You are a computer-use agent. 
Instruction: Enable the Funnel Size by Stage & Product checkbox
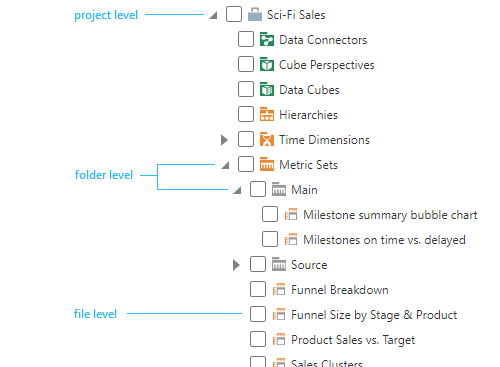tap(258, 314)
